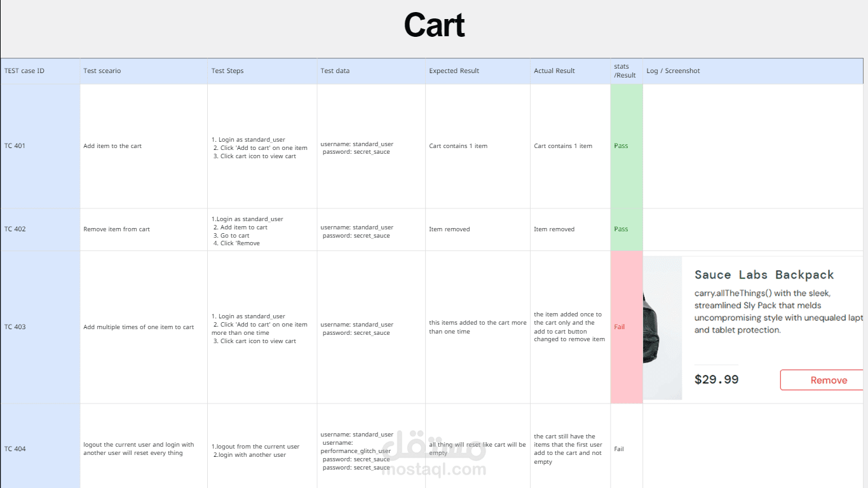This screenshot has height=488, width=868.
Task: Click the Fail status cell for TC 404
Action: 627,446
